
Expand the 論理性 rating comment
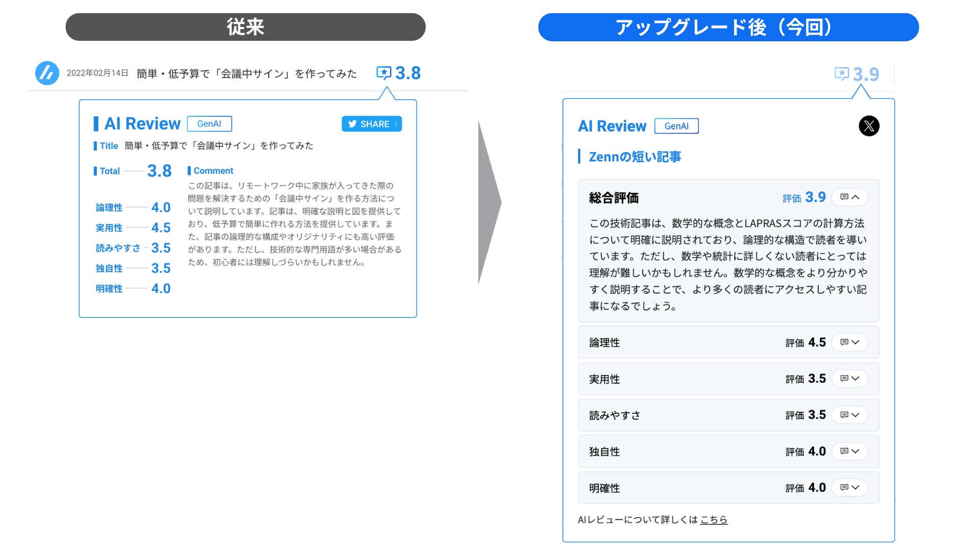point(850,342)
